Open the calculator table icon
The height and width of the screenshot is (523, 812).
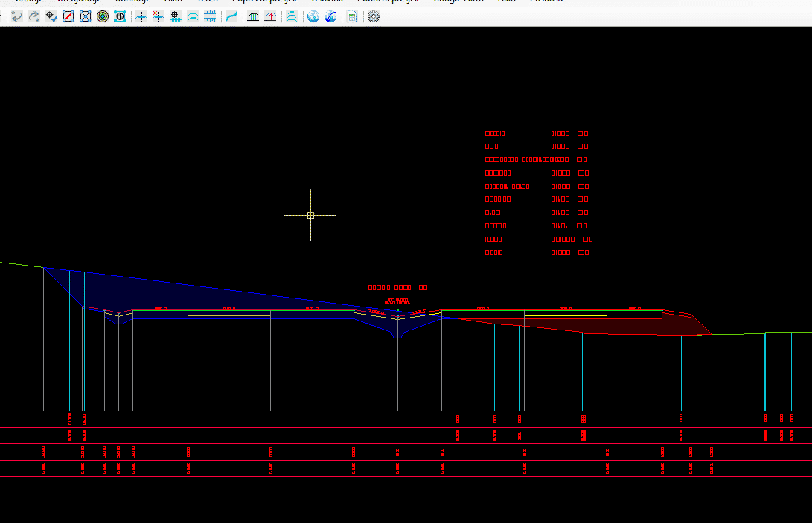(352, 16)
